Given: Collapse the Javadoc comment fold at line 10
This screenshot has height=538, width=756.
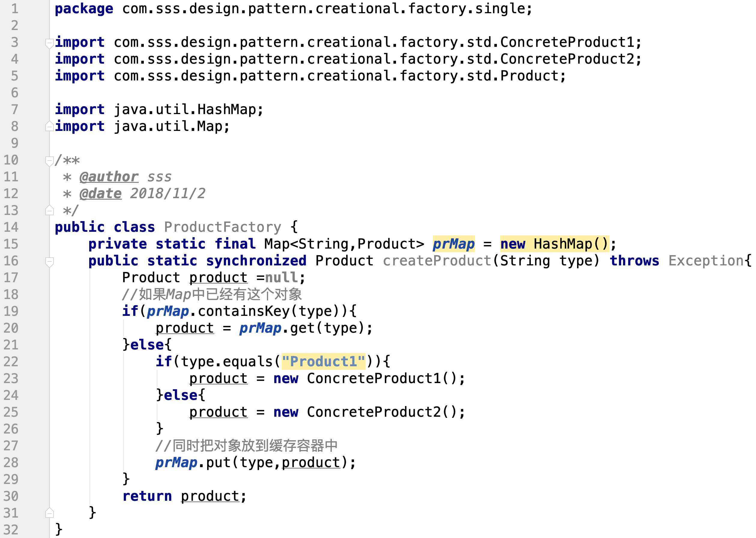Looking at the screenshot, I should click(49, 161).
